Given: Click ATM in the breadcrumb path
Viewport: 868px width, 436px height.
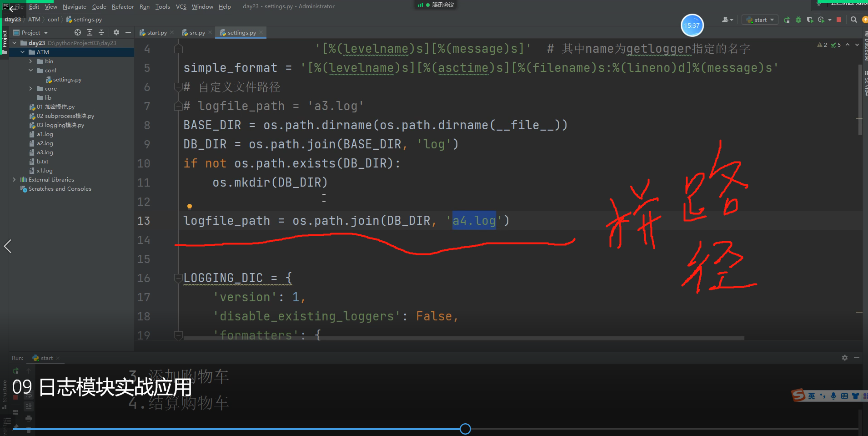Looking at the screenshot, I should 34,20.
